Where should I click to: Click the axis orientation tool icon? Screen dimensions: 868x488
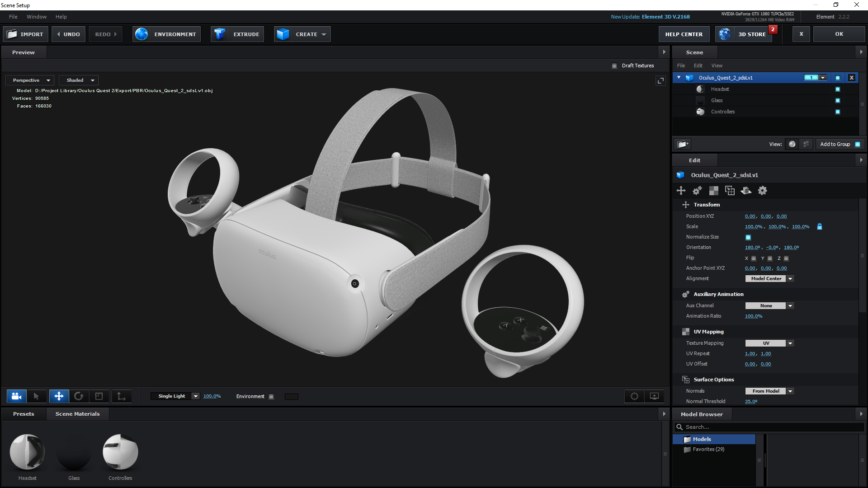(x=121, y=396)
